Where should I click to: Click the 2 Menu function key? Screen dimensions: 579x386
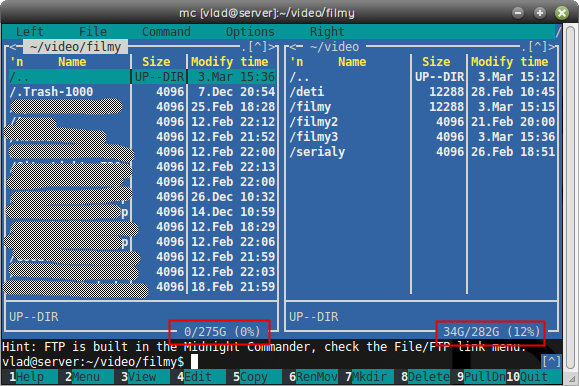[86, 377]
